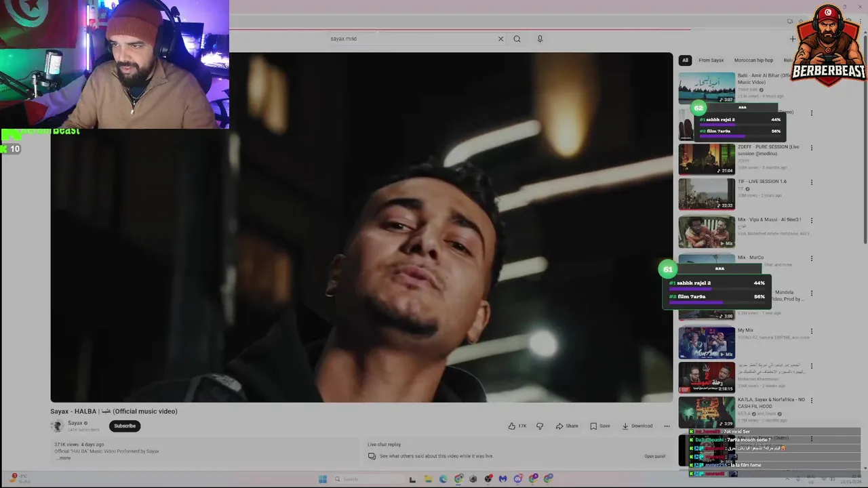
Task: Click 'See what others said' chat replay text
Action: tap(436, 456)
